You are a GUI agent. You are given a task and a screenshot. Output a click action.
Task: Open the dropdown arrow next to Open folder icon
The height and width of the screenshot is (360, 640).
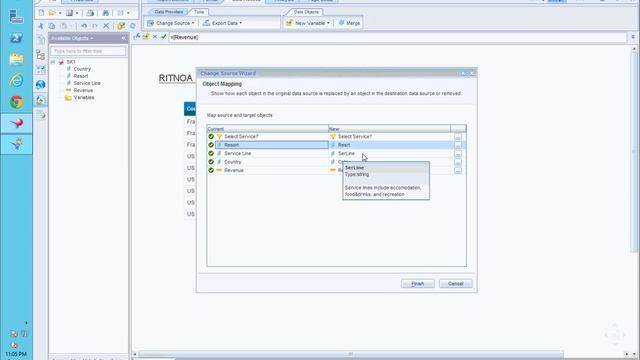pos(60,13)
